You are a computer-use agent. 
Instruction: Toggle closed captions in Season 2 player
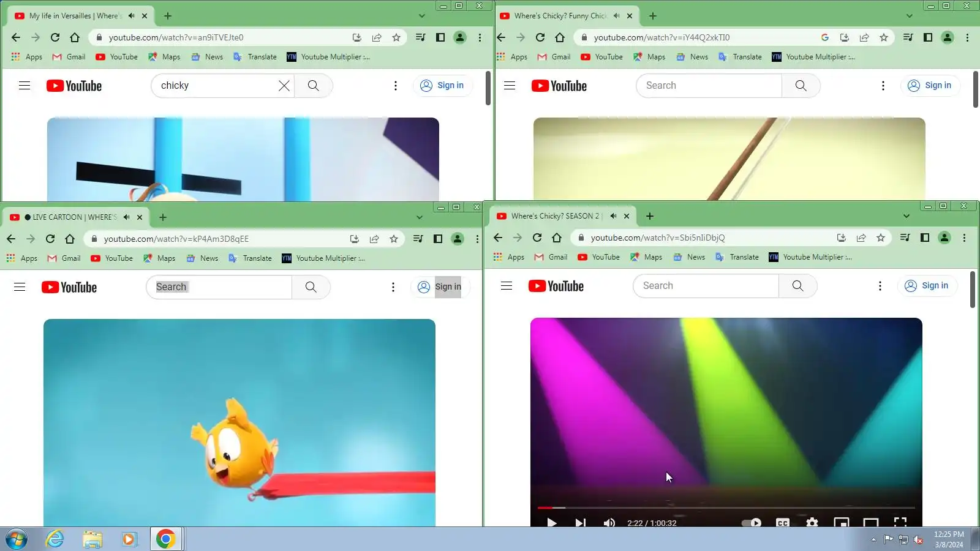(783, 522)
